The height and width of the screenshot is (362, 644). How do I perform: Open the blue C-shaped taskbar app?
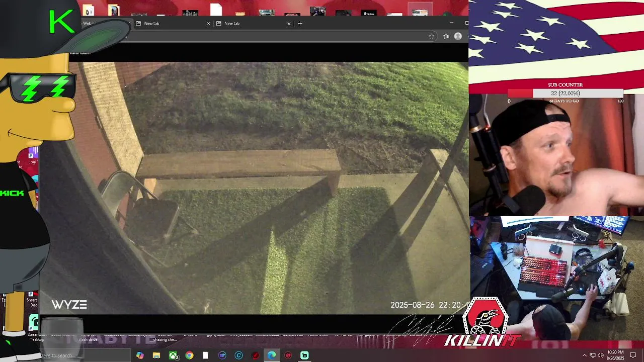coord(238,355)
